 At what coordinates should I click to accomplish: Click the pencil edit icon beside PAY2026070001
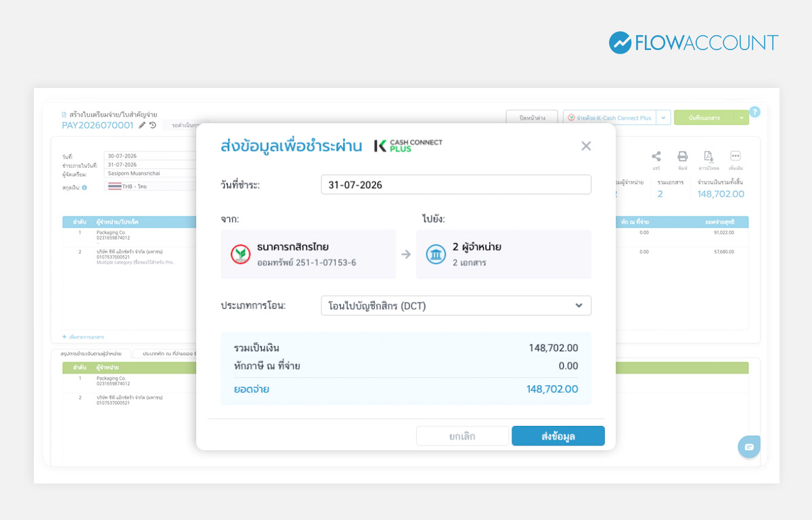pos(142,125)
